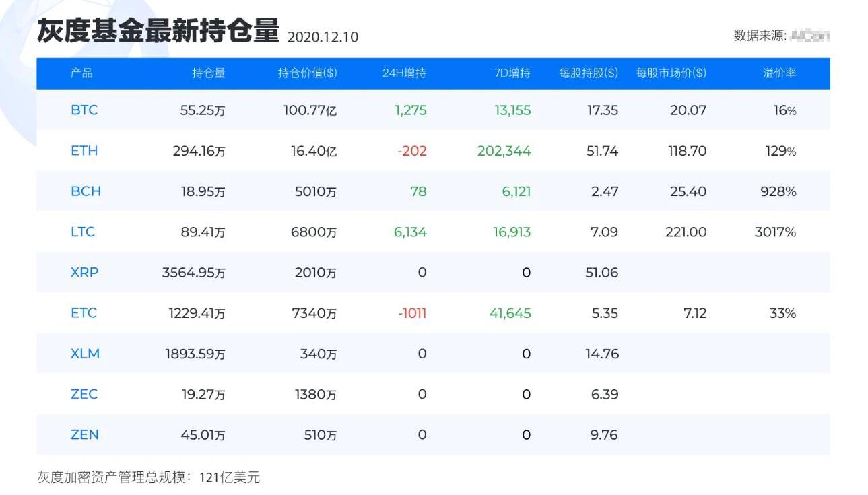
Task: Select the 1380万 ZEC value cell
Action: point(316,394)
